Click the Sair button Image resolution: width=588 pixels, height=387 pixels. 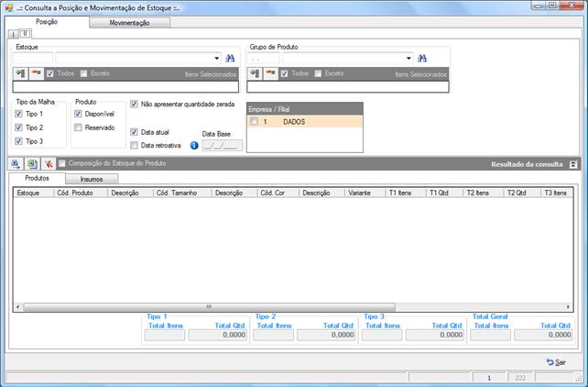557,362
